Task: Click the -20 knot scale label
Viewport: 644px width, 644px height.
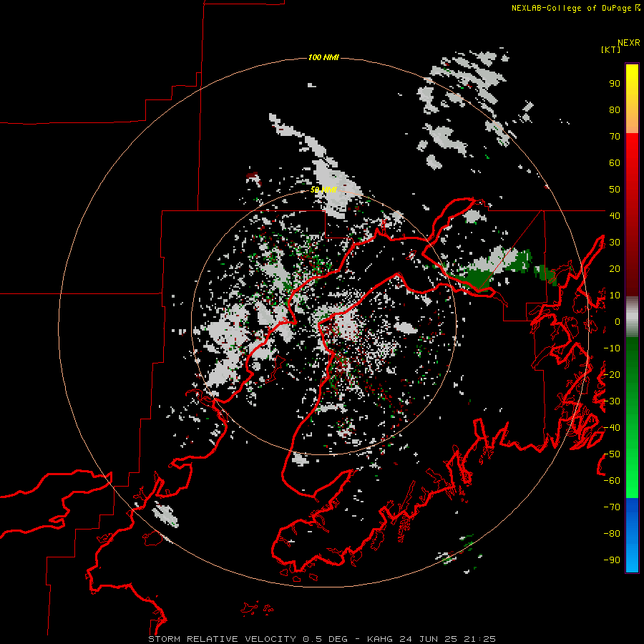Action: [x=612, y=374]
